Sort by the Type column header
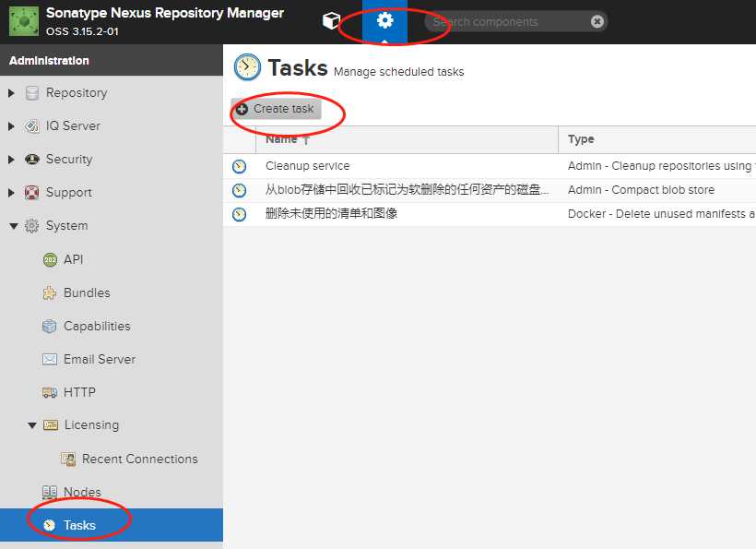Viewport: 756px width, 549px height. point(657,139)
